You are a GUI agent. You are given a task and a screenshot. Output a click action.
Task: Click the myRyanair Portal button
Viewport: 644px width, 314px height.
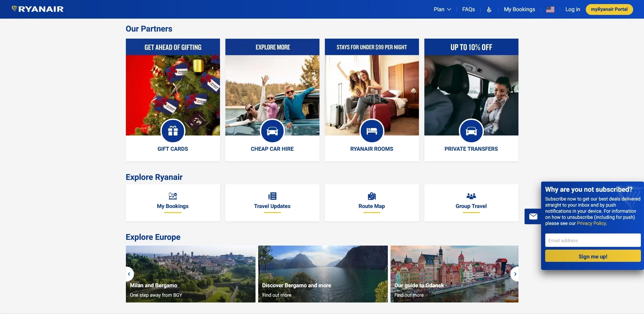[x=609, y=9]
